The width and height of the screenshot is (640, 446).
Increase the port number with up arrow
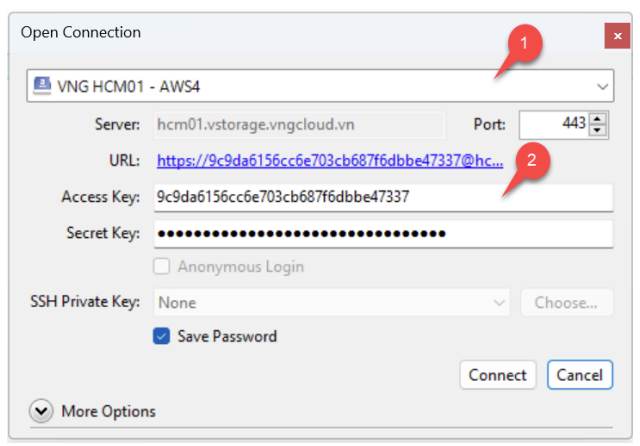[x=599, y=119]
